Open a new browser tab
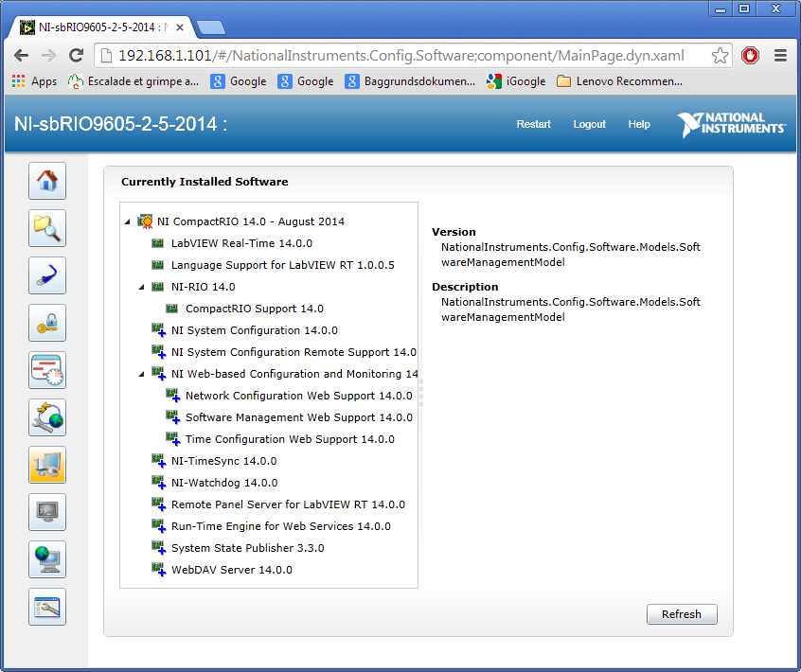The width and height of the screenshot is (801, 672). coord(211,27)
